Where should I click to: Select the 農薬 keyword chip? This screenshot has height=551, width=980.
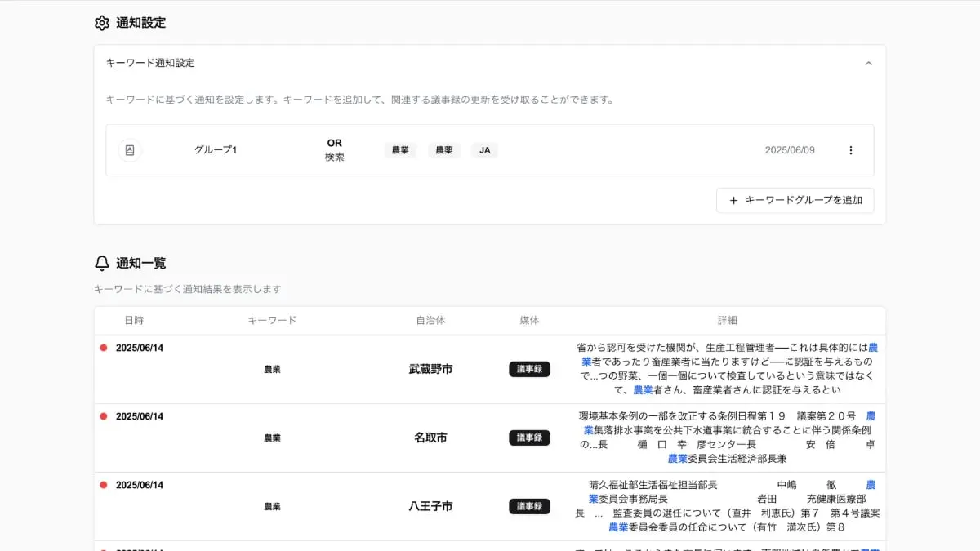[443, 150]
